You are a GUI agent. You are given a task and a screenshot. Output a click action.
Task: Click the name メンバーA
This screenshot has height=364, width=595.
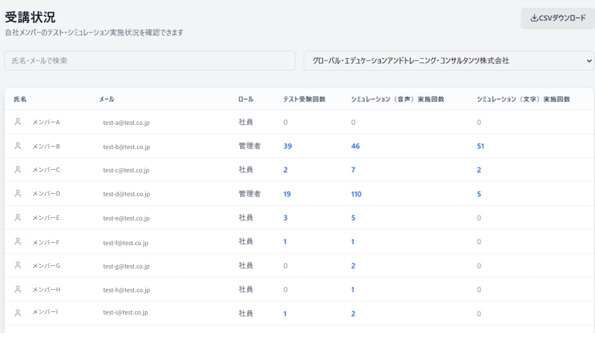pyautogui.click(x=46, y=122)
